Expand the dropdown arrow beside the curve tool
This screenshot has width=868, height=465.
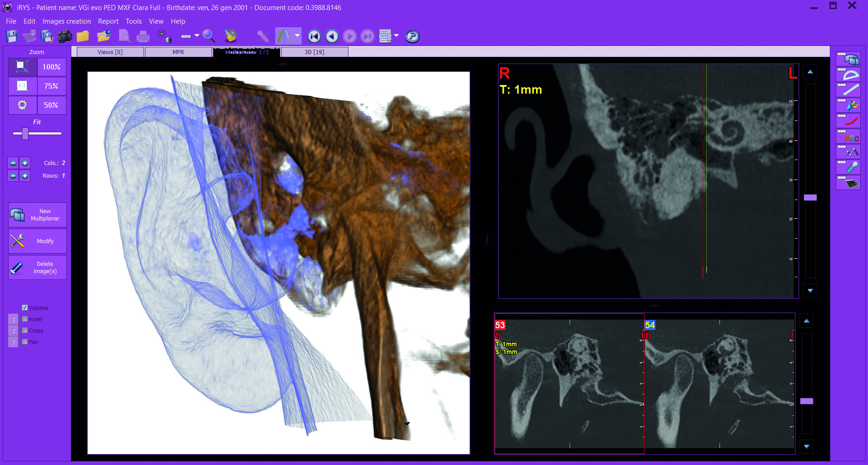[x=297, y=35]
